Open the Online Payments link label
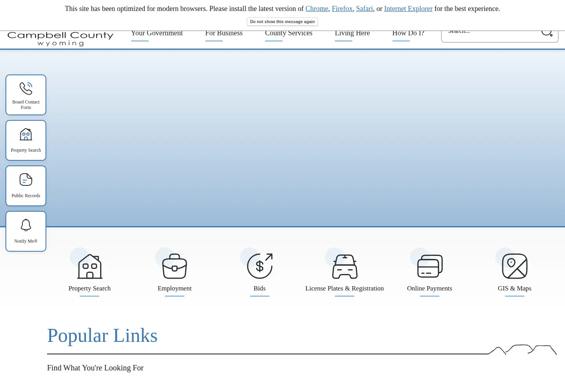 430,288
